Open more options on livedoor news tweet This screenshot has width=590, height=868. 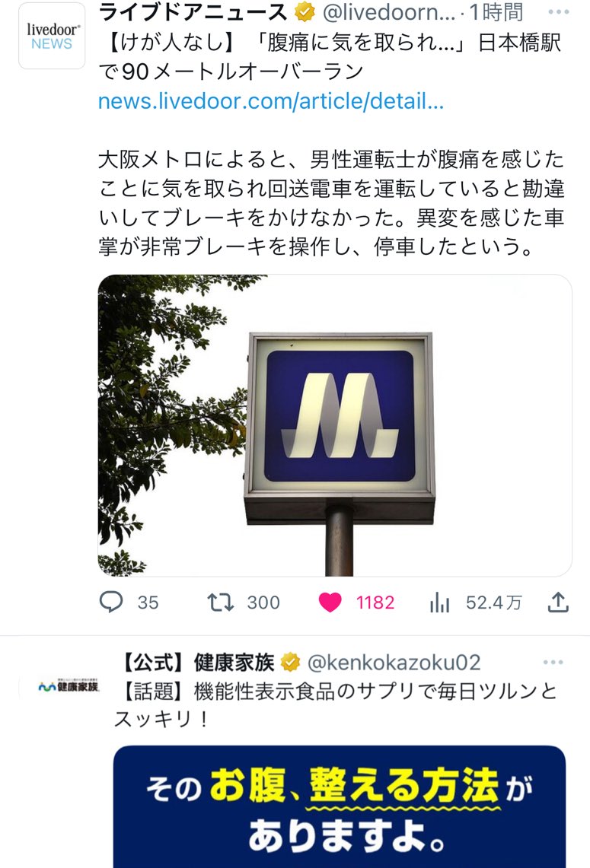point(559,12)
